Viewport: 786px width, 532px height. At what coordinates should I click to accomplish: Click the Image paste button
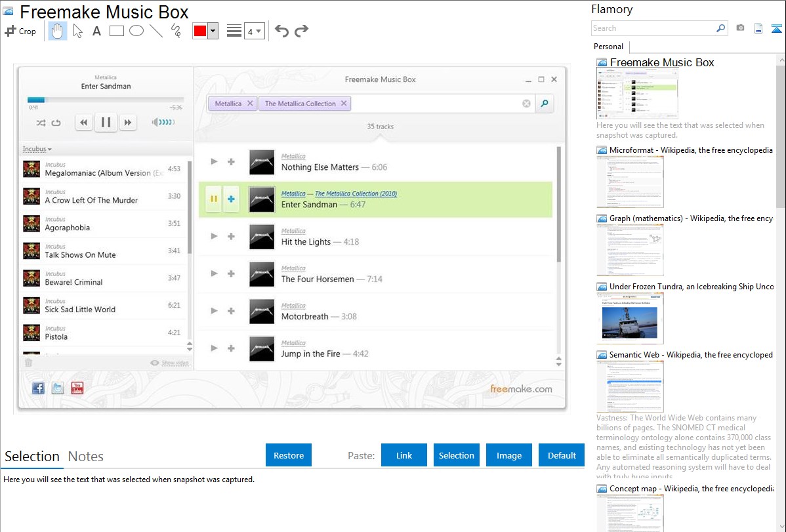(x=509, y=455)
